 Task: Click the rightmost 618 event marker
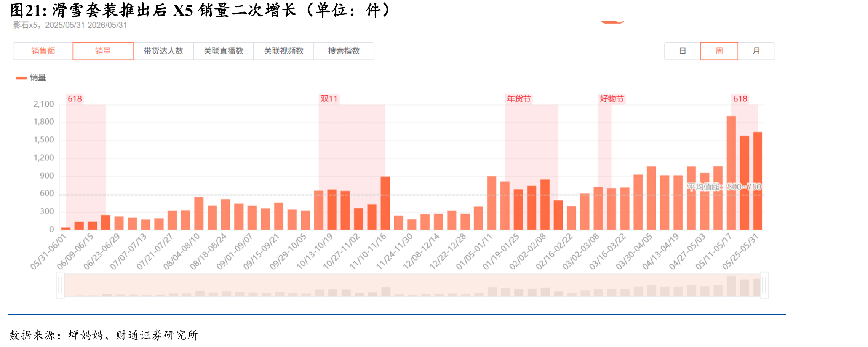click(740, 99)
